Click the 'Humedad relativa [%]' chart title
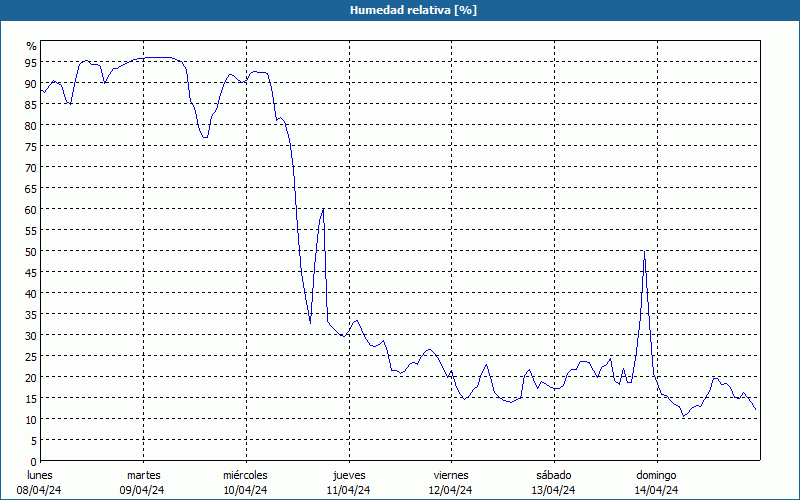This screenshot has width=800, height=500. (413, 10)
